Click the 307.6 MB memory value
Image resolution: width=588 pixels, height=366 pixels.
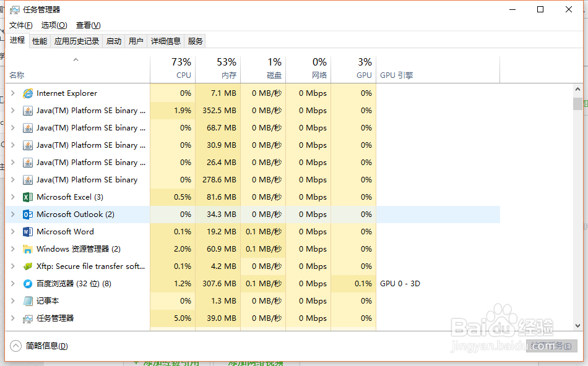(219, 284)
